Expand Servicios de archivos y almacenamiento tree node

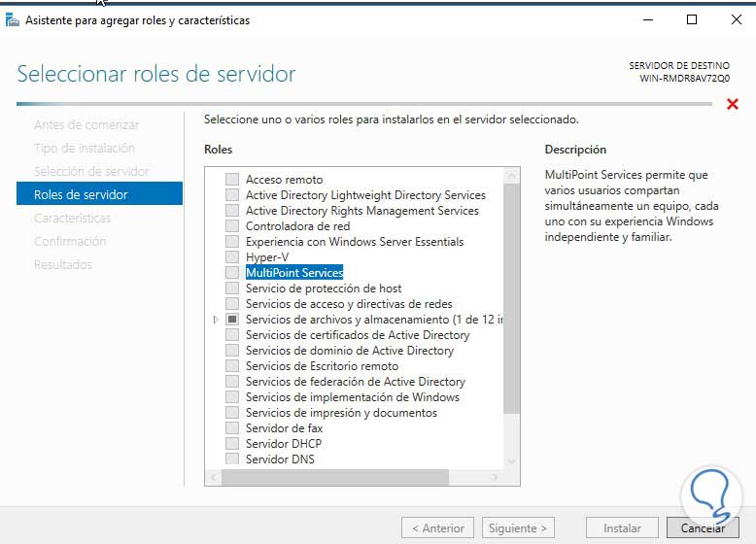pyautogui.click(x=216, y=320)
